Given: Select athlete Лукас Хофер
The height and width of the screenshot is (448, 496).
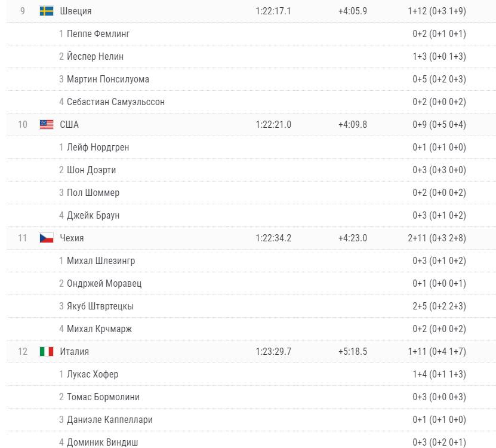Looking at the screenshot, I should click(x=93, y=375).
